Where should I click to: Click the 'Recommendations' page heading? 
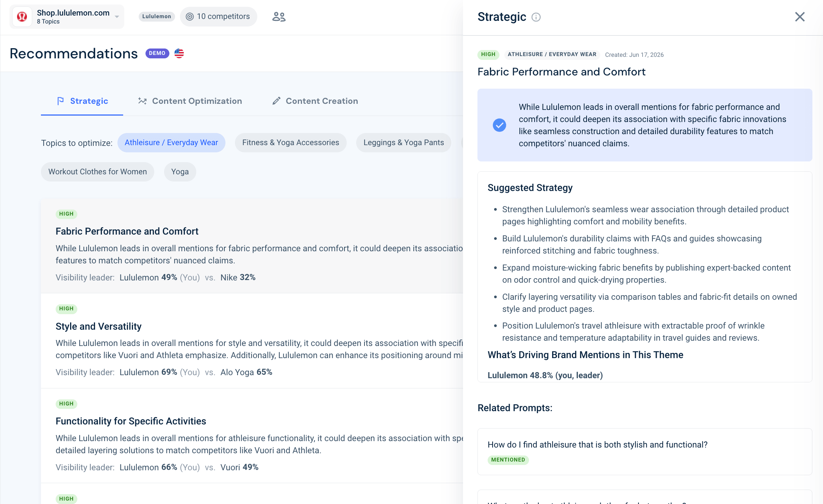pos(74,54)
